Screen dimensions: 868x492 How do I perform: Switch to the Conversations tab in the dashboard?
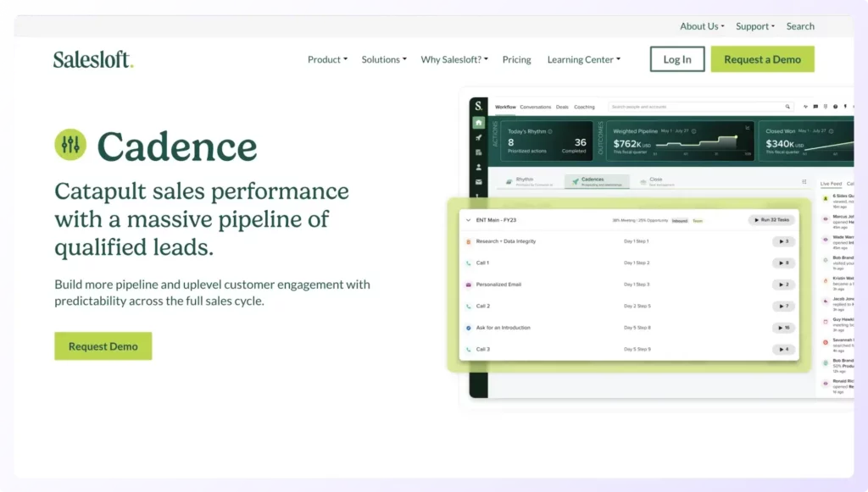(536, 107)
